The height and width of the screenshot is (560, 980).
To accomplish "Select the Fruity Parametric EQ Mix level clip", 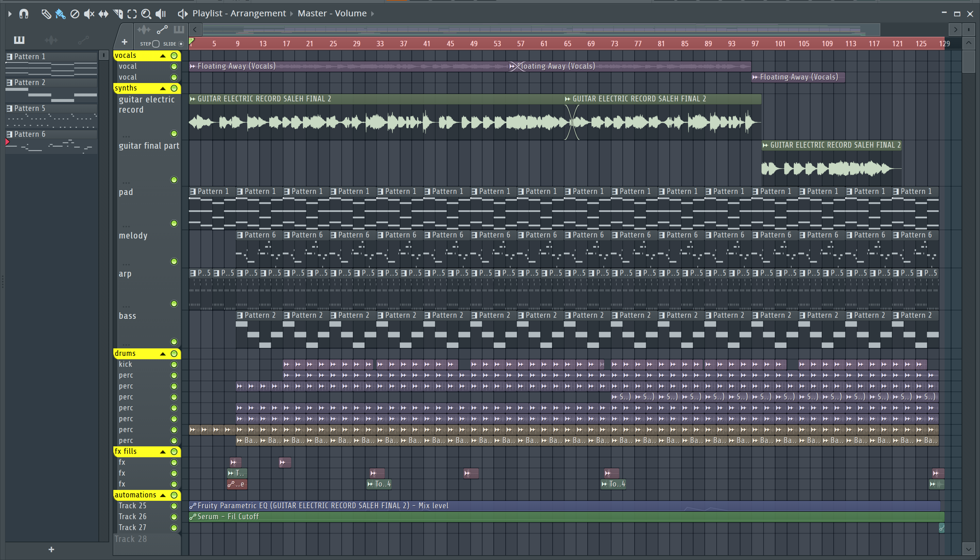I will click(564, 506).
